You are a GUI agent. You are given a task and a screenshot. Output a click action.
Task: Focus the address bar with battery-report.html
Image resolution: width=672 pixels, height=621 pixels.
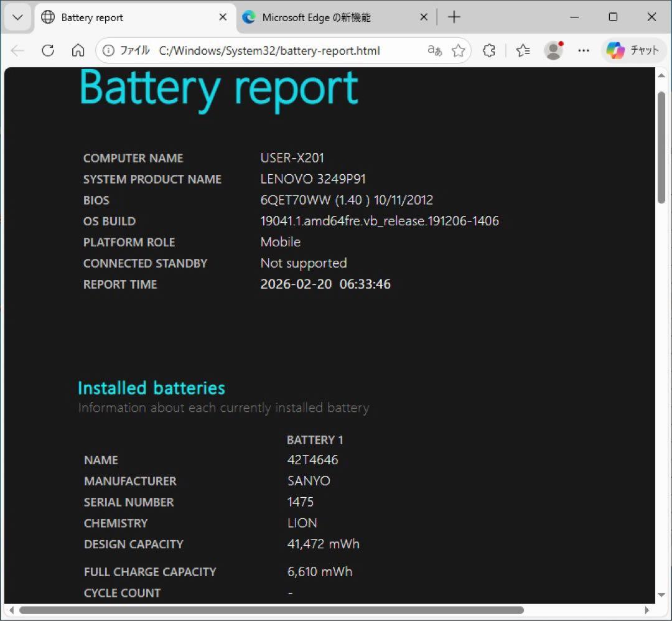click(269, 50)
